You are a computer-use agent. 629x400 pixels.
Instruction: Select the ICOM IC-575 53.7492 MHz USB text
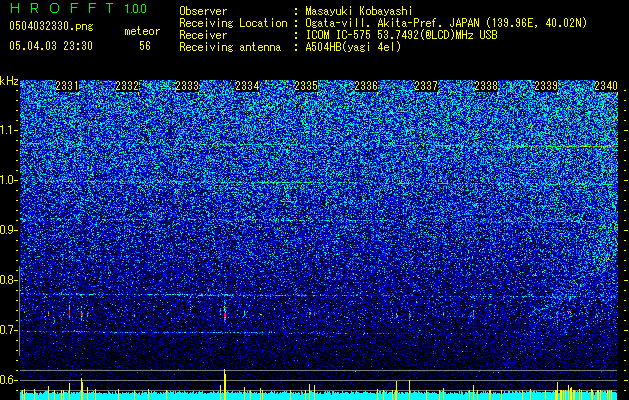[x=401, y=35]
